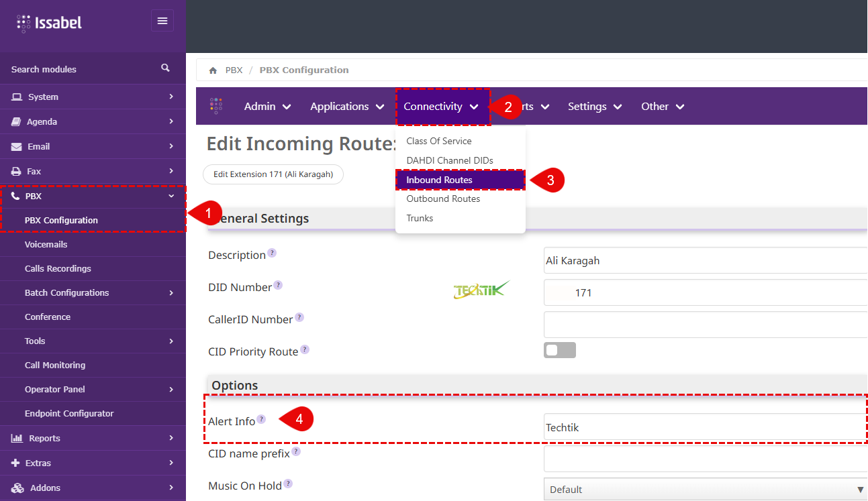Screen dimensions: 868x501
Task: Open Voicemails in sidebar
Action: coord(46,244)
